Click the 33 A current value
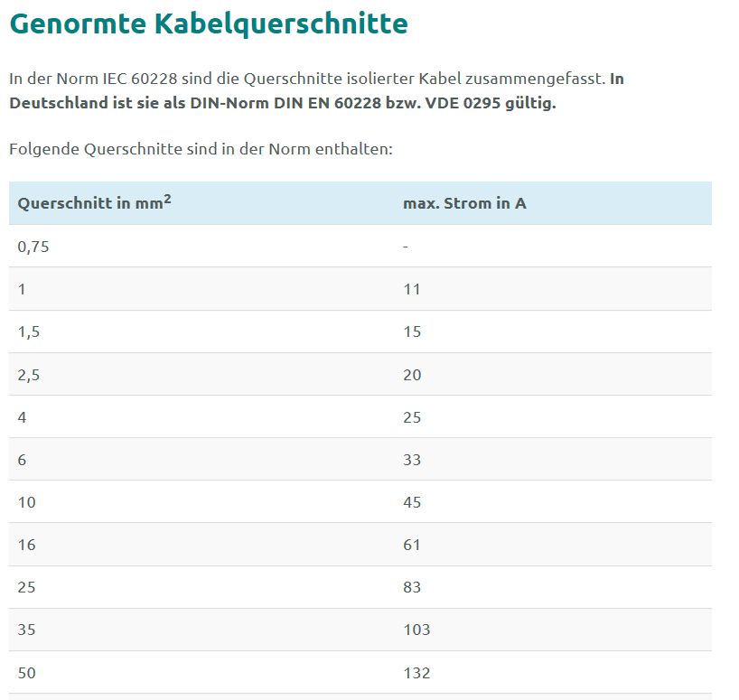The width and height of the screenshot is (739, 700). click(412, 460)
